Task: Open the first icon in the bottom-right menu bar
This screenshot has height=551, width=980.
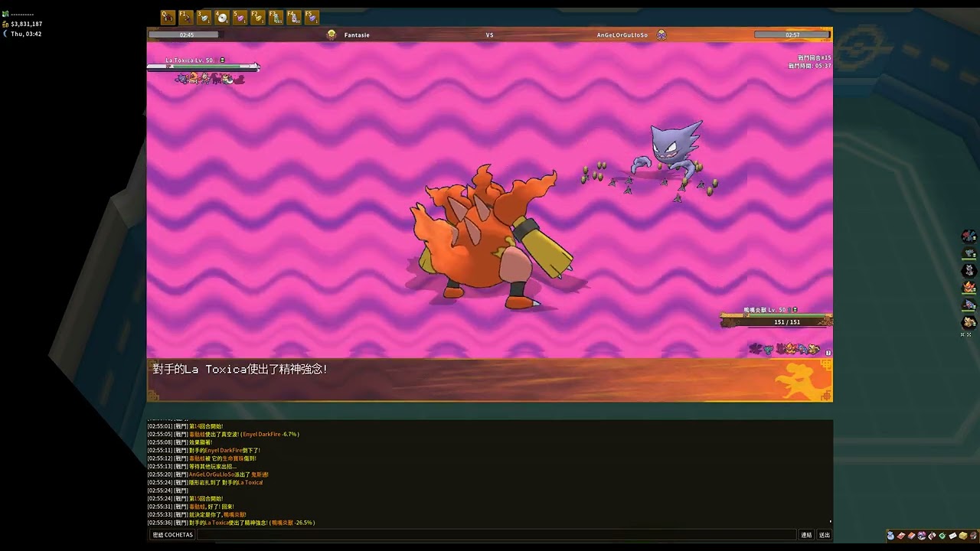Action: point(891,536)
